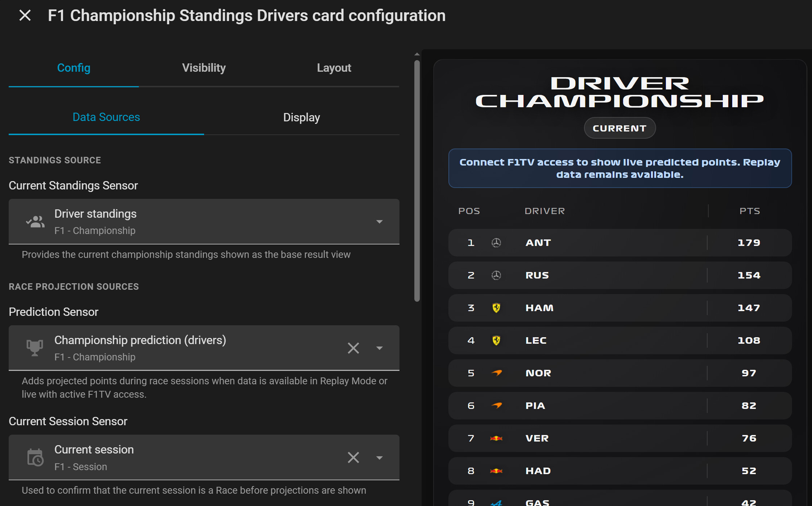
Task: Select the LEC driver row
Action: click(620, 340)
